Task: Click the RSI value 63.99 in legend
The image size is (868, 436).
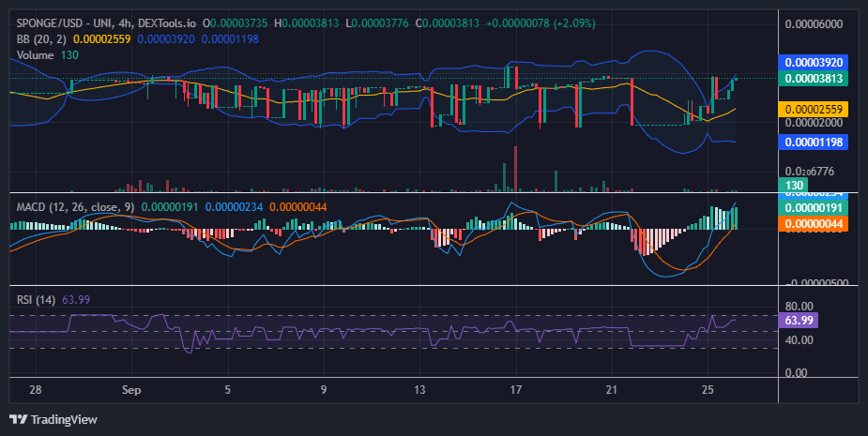Action: point(76,300)
